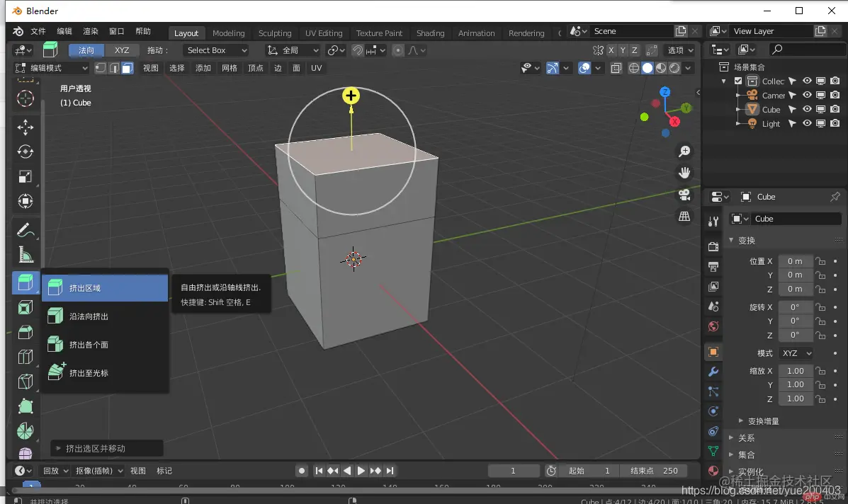The width and height of the screenshot is (848, 504).
Task: Switch to solid shading
Action: (x=648, y=68)
